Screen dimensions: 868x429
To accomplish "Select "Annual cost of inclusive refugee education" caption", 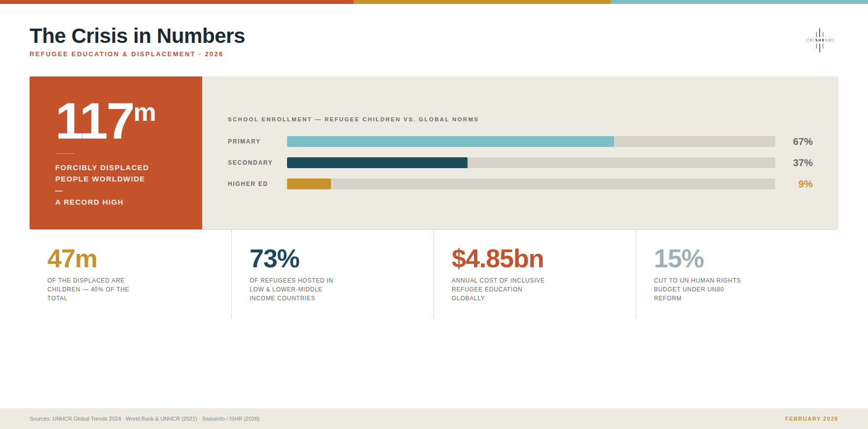I will tap(498, 289).
